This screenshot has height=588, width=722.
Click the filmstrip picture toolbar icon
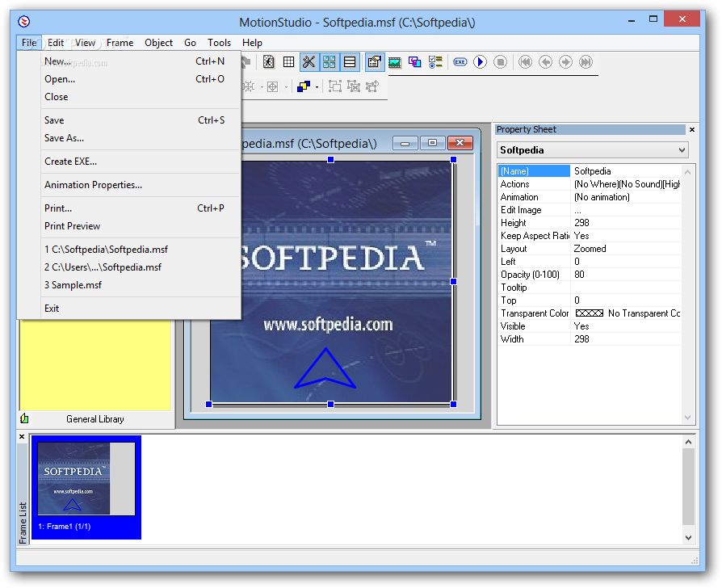pos(395,61)
